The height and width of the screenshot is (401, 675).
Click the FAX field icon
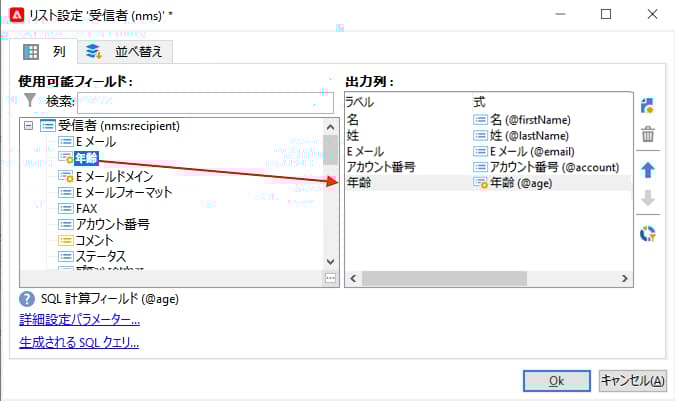tap(66, 209)
